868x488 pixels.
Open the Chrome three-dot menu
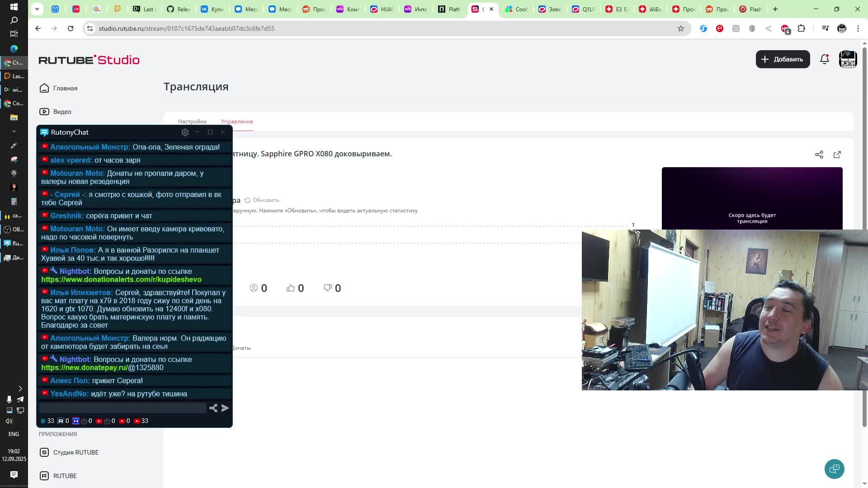coord(858,28)
